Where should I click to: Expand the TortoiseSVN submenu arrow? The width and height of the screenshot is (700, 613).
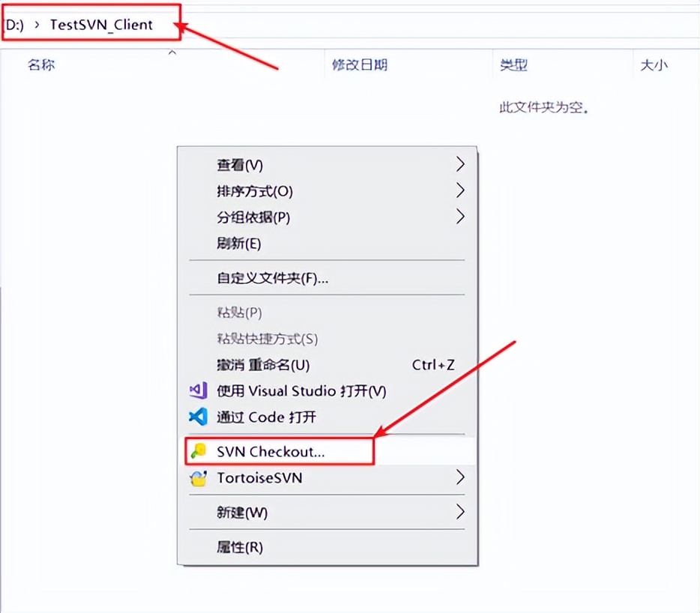tap(460, 477)
